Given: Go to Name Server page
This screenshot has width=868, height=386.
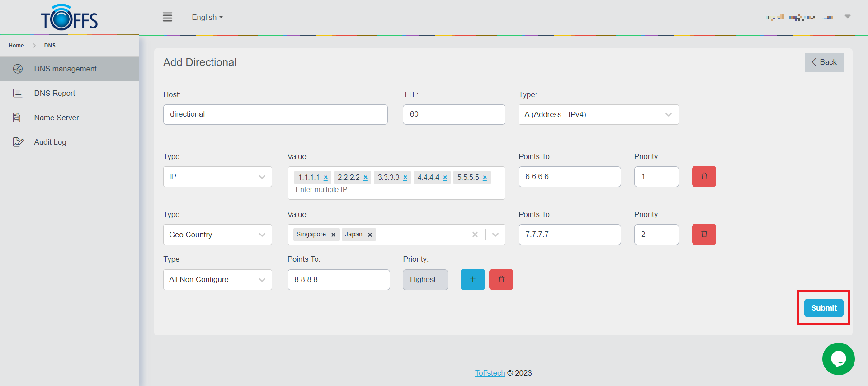Looking at the screenshot, I should click(x=57, y=118).
